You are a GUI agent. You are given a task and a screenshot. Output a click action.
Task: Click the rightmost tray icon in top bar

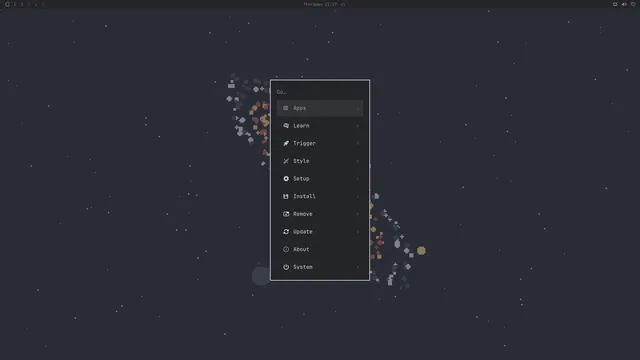(633, 4)
